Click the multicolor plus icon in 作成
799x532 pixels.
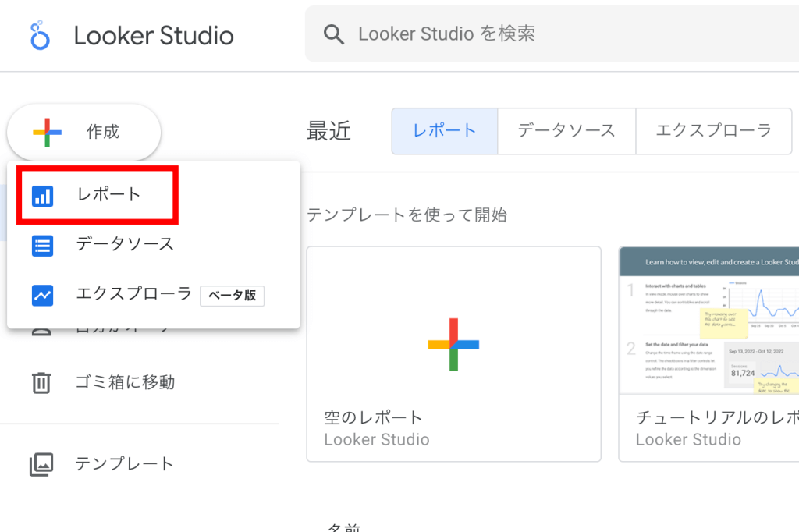coord(47,133)
